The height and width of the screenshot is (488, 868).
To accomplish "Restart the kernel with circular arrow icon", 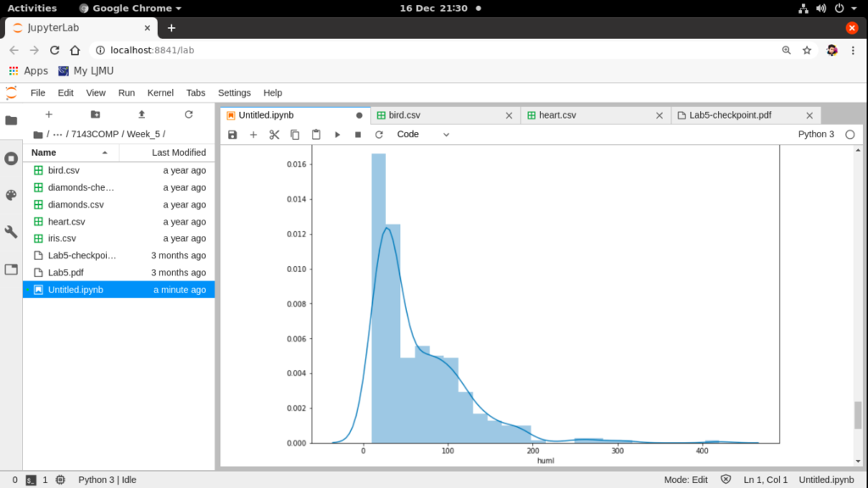I will (x=379, y=135).
